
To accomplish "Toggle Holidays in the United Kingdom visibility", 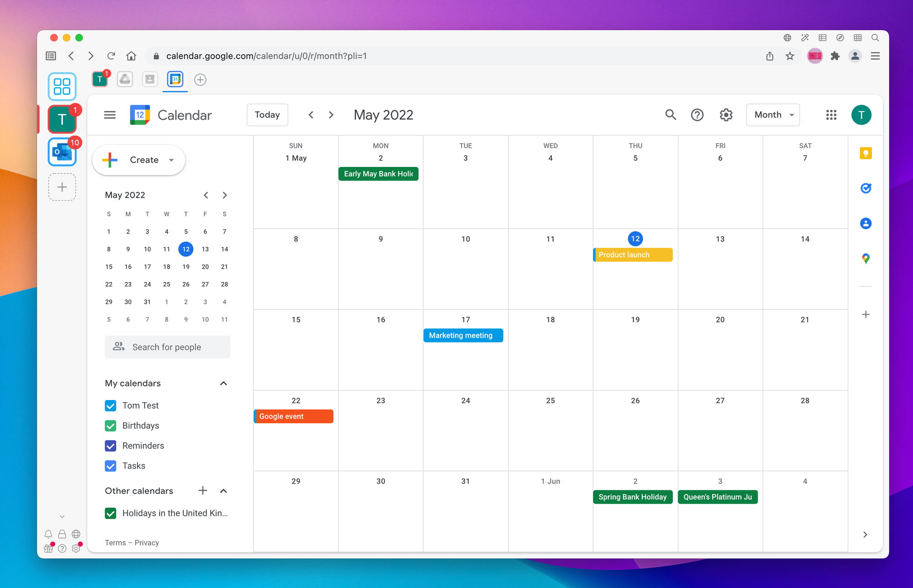I will coord(111,513).
